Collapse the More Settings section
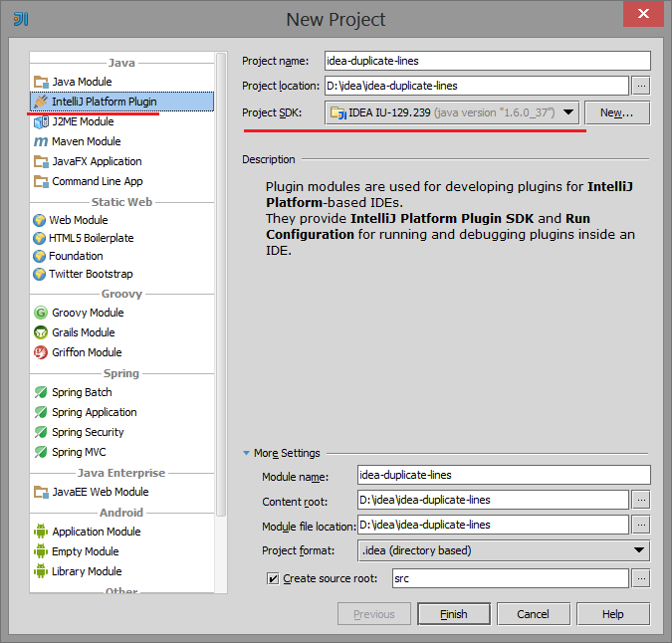Screen dimensions: 672x643 [x=247, y=453]
